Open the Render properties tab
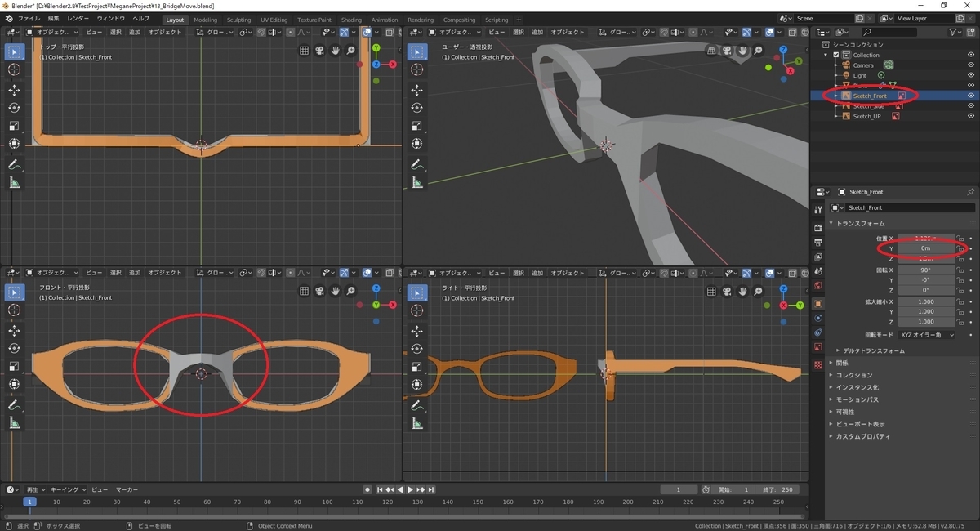Image resolution: width=980 pixels, height=531 pixels. (x=818, y=227)
